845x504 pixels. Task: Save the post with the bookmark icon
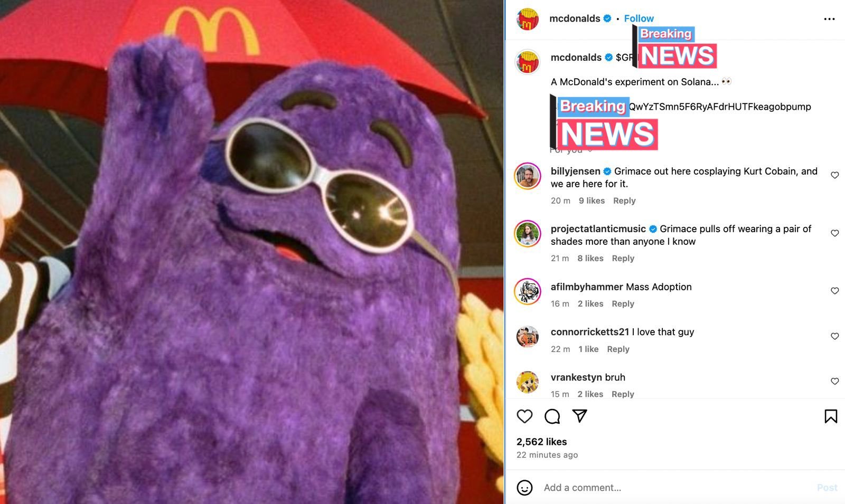[831, 416]
